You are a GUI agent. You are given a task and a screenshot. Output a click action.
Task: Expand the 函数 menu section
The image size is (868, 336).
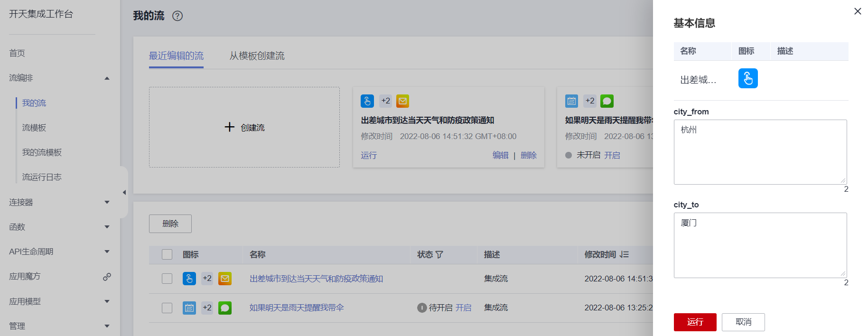(107, 227)
